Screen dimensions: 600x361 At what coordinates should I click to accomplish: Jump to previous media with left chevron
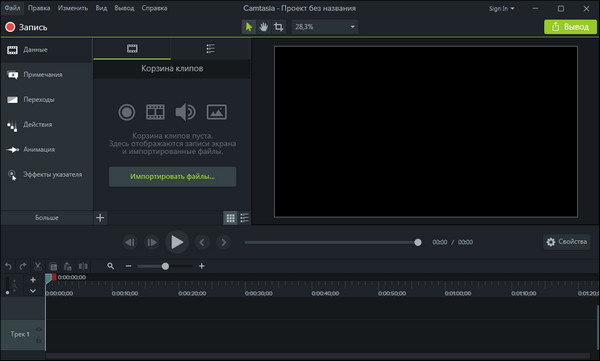202,242
